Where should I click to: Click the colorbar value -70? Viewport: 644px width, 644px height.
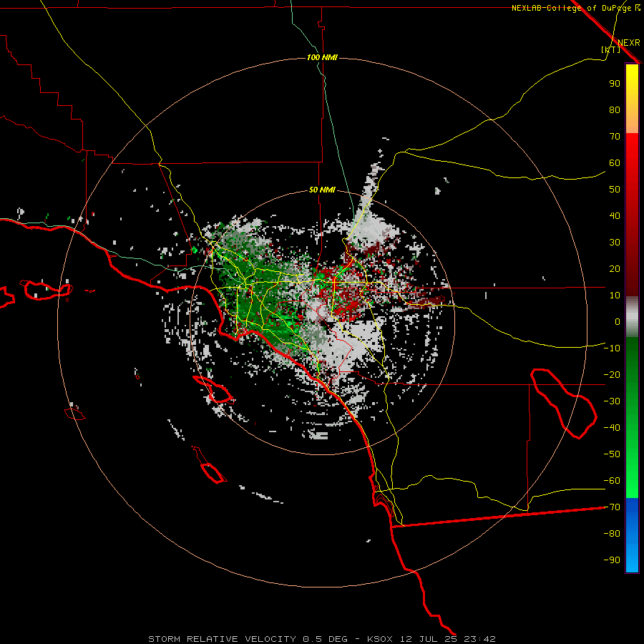coord(612,507)
